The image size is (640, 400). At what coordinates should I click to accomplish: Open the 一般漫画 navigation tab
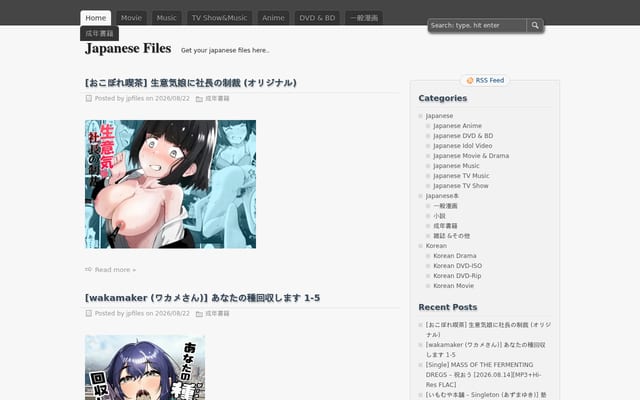point(364,18)
